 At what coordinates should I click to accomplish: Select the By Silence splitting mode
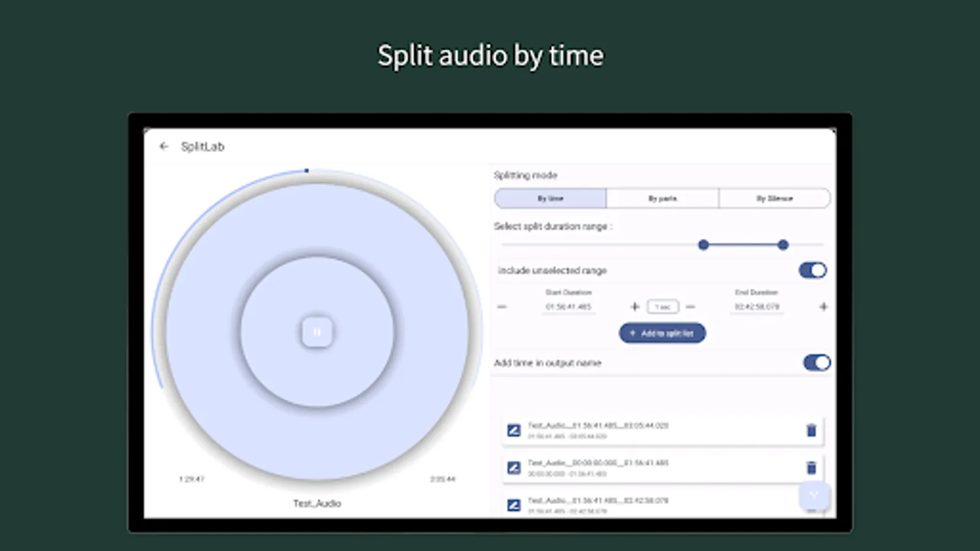[774, 198]
